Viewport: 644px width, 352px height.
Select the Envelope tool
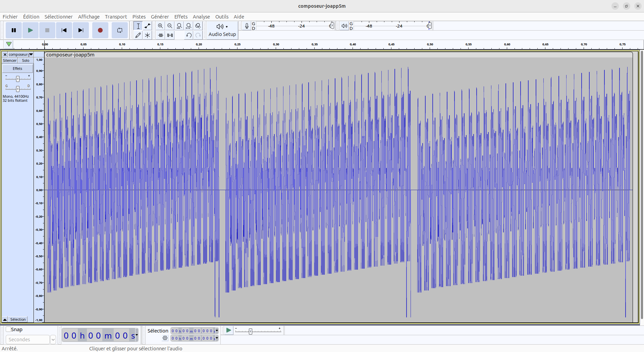pyautogui.click(x=147, y=26)
